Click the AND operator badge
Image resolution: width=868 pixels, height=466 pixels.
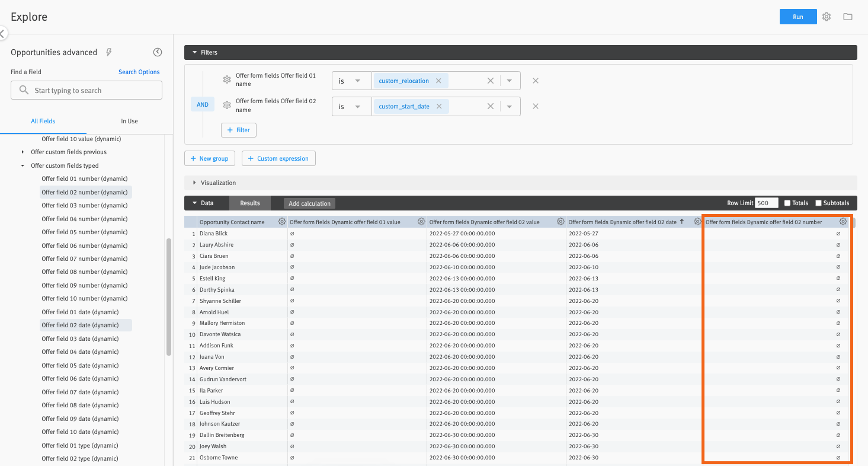coord(203,104)
